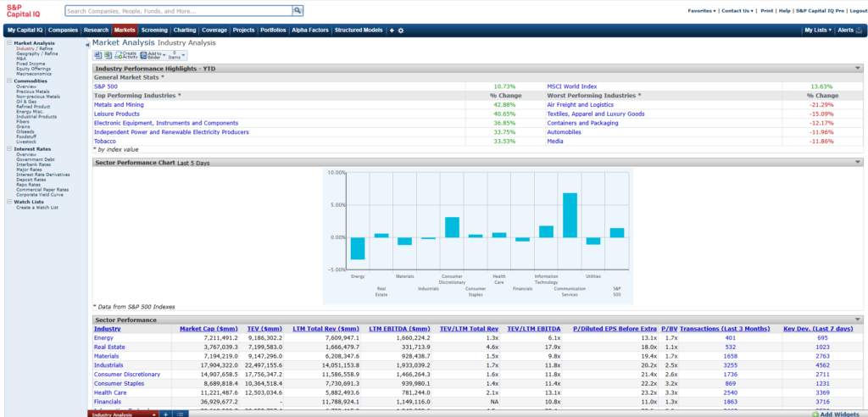Image resolution: width=868 pixels, height=417 pixels.
Task: Collapse the Market Analysis tree section
Action: [8, 42]
